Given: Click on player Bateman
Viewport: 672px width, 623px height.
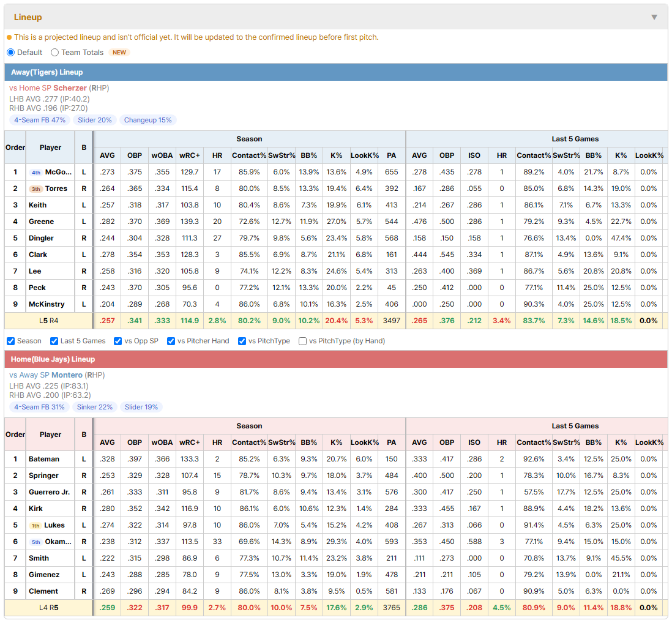Looking at the screenshot, I should pos(44,460).
